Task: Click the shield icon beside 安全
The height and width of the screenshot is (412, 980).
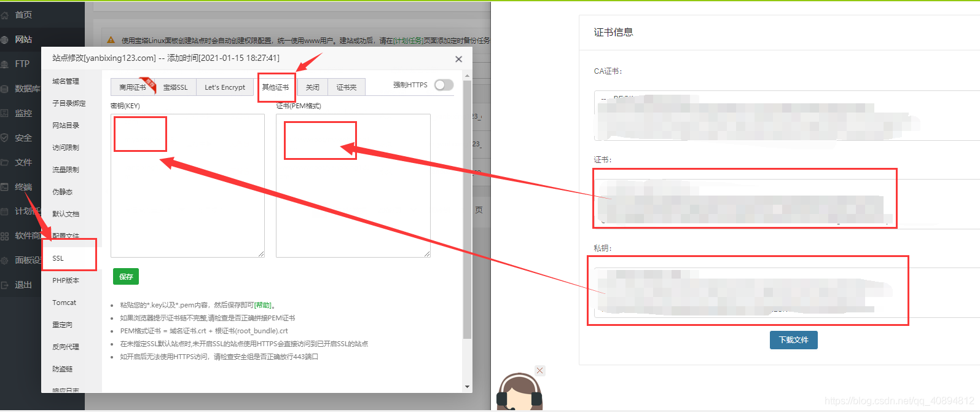Action: pyautogui.click(x=4, y=138)
